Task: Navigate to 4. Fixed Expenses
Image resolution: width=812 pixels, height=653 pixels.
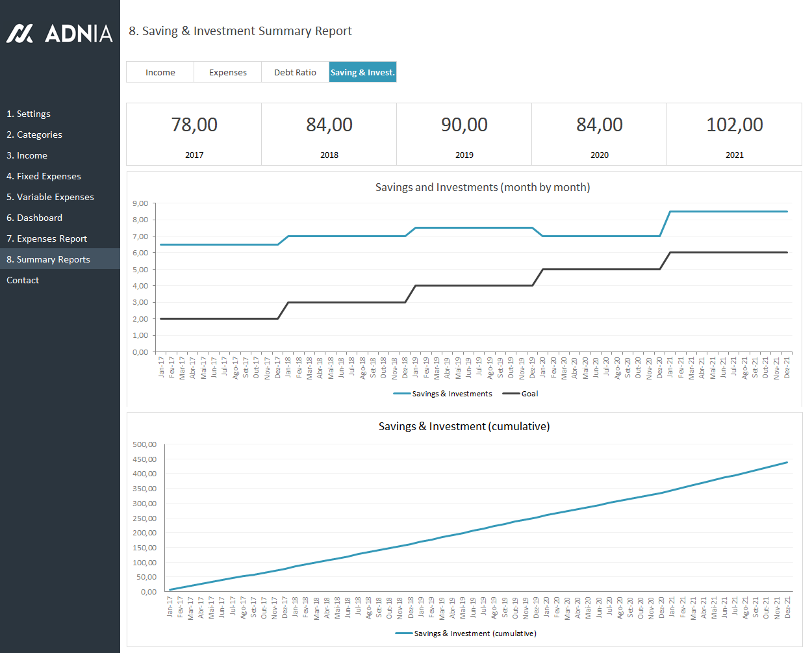Action: pyautogui.click(x=44, y=176)
